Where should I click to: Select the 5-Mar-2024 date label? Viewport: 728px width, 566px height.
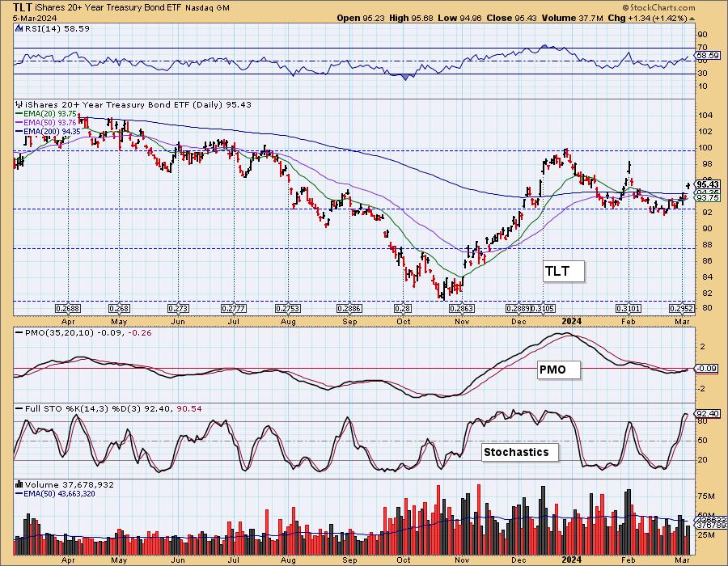click(35, 18)
